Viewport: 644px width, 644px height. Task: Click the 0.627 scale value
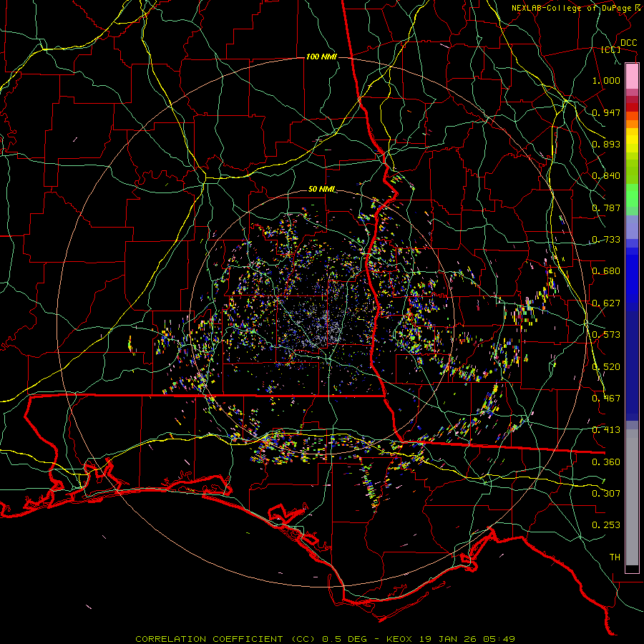tap(606, 303)
